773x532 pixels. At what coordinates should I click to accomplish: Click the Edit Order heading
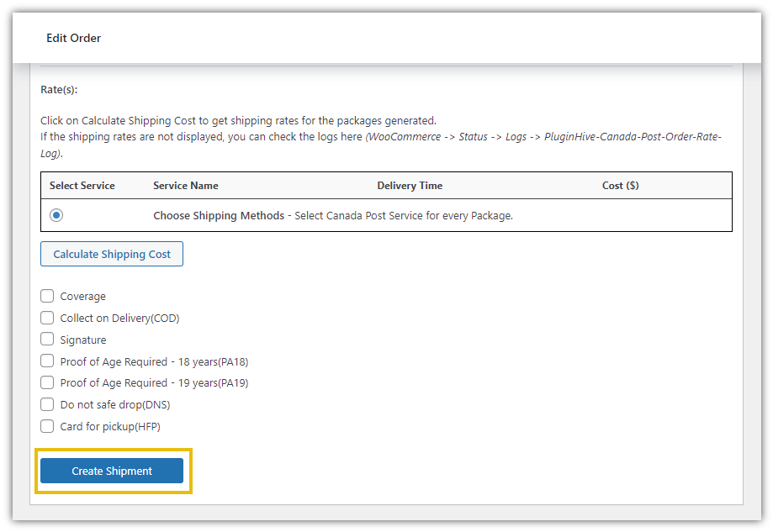(73, 38)
